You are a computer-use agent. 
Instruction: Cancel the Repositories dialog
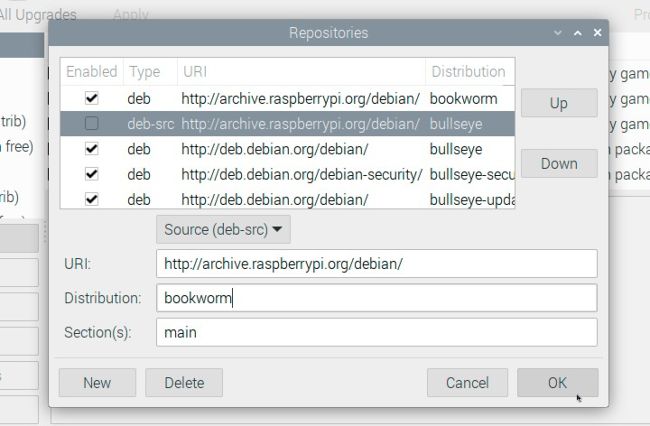[467, 382]
